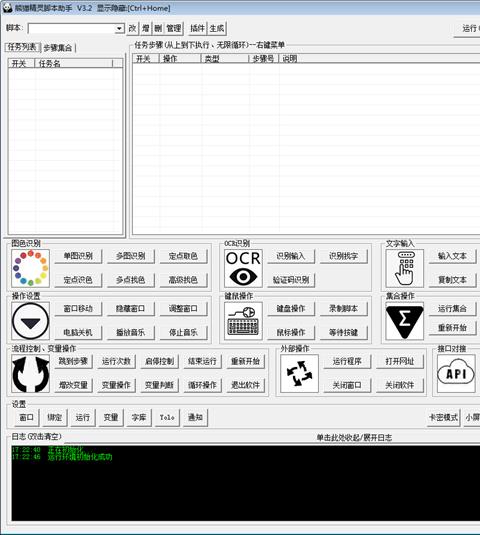480x535 pixels.
Task: Click the 调整窗口 button
Action: (183, 308)
